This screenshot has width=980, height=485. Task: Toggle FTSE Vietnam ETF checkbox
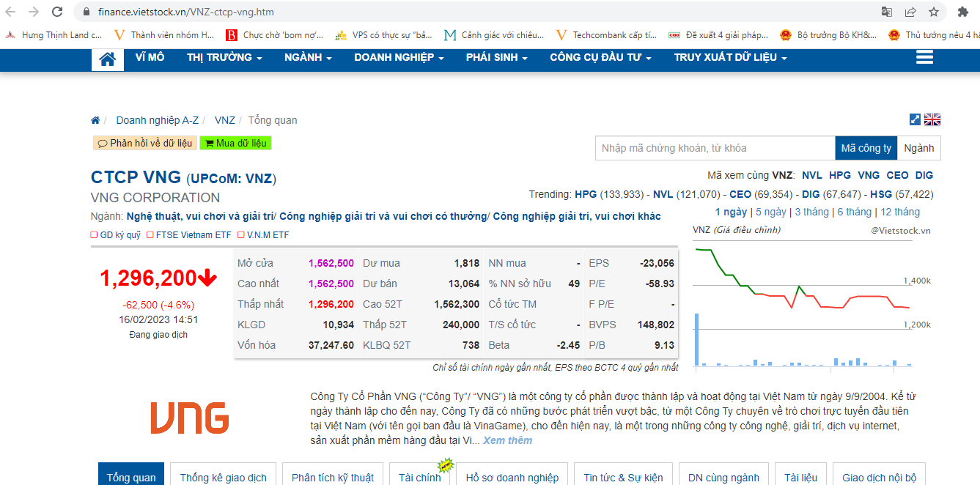click(x=150, y=235)
